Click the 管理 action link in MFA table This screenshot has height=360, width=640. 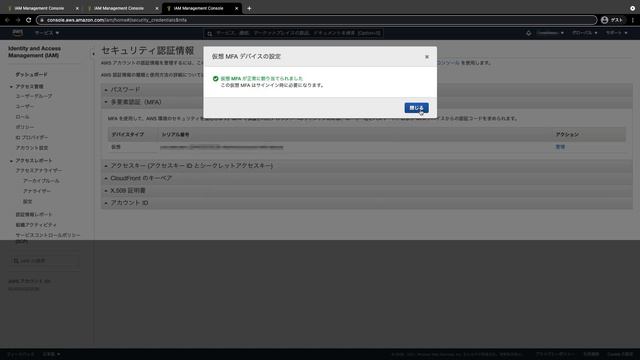[x=560, y=147]
